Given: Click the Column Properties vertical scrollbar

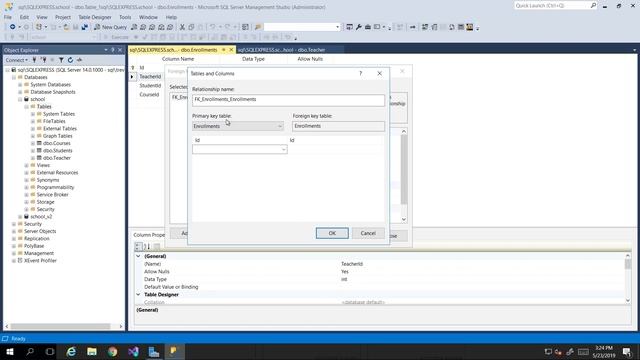Looking at the screenshot, I should point(628,278).
